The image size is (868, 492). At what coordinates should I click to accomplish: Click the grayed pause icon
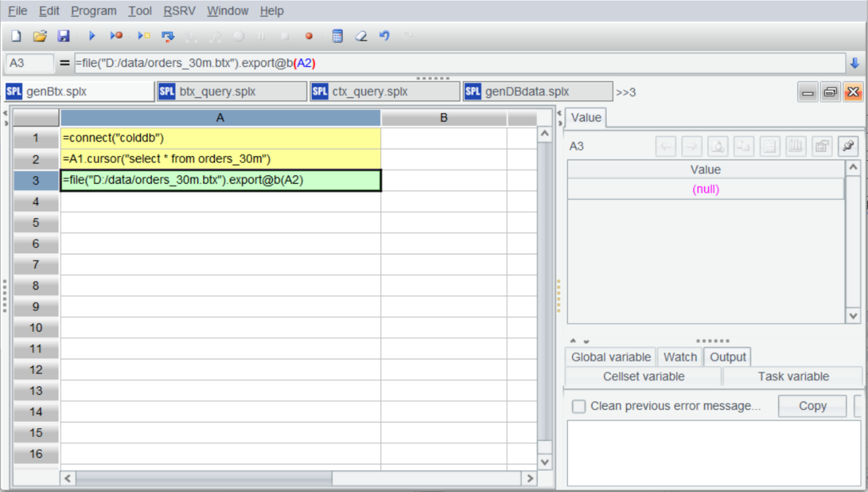261,37
